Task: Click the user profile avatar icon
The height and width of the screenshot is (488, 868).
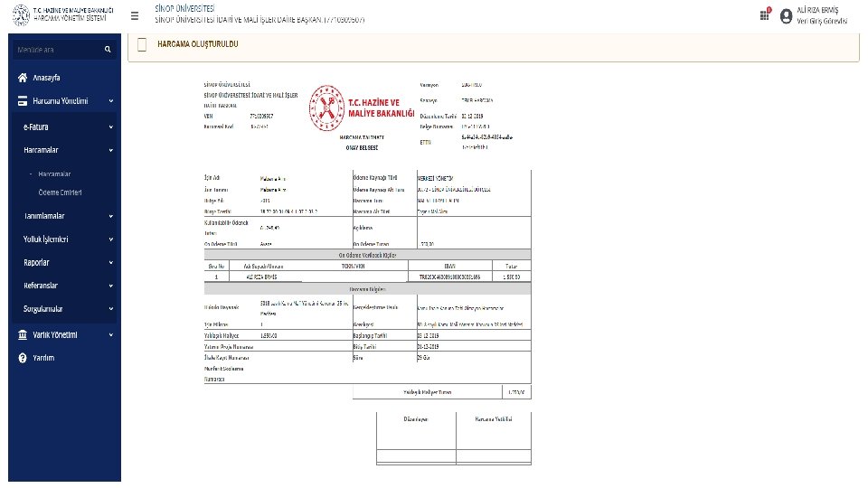Action: click(786, 16)
